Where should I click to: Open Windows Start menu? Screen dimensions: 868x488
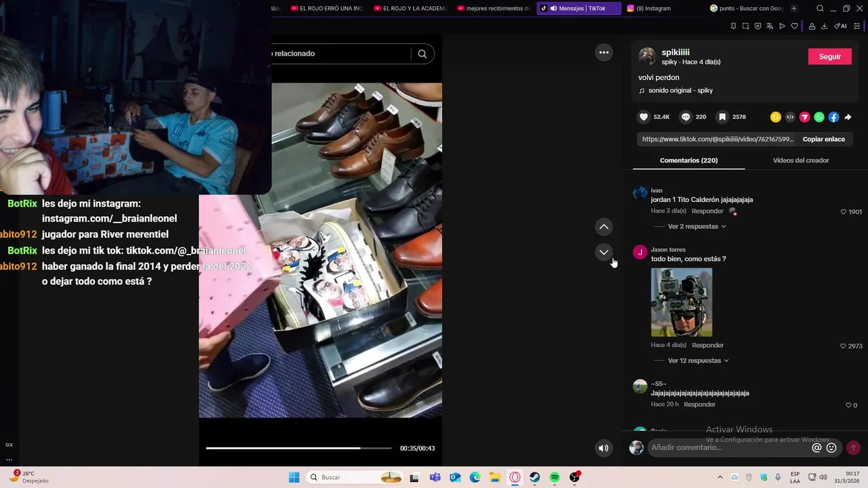(294, 477)
